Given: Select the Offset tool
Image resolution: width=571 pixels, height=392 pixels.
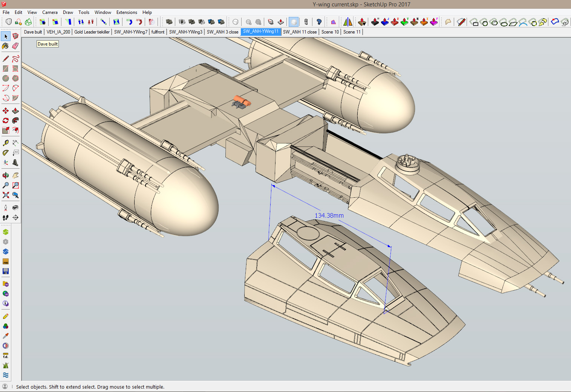Looking at the screenshot, I should tap(15, 130).
